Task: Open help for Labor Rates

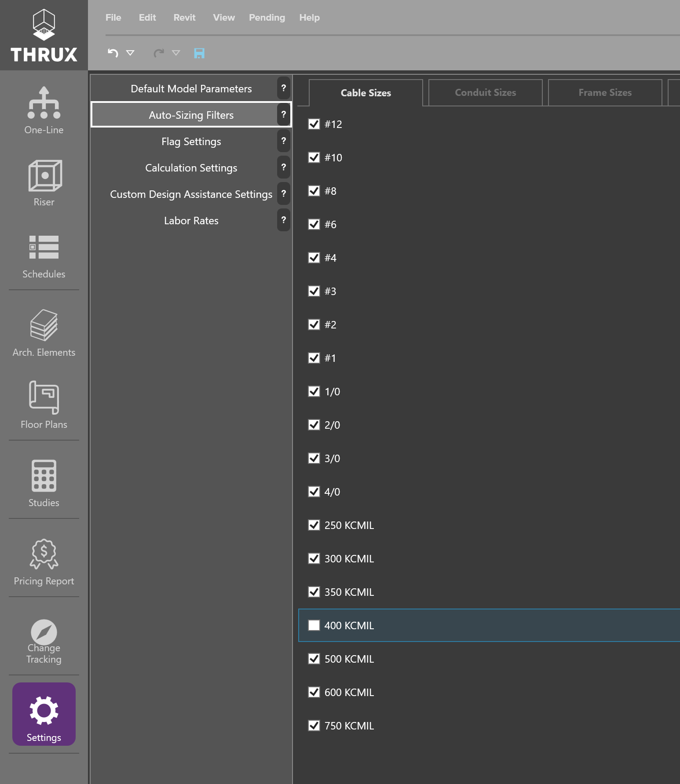Action: point(284,220)
